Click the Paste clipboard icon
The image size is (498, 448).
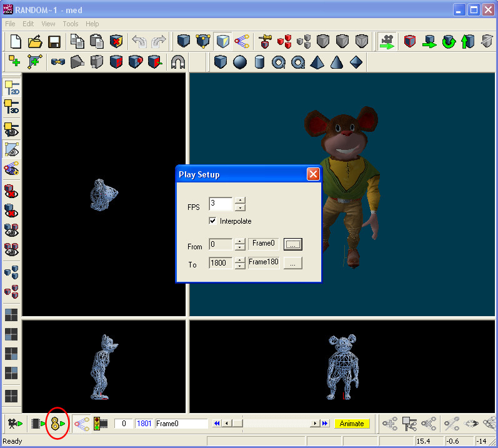point(97,42)
